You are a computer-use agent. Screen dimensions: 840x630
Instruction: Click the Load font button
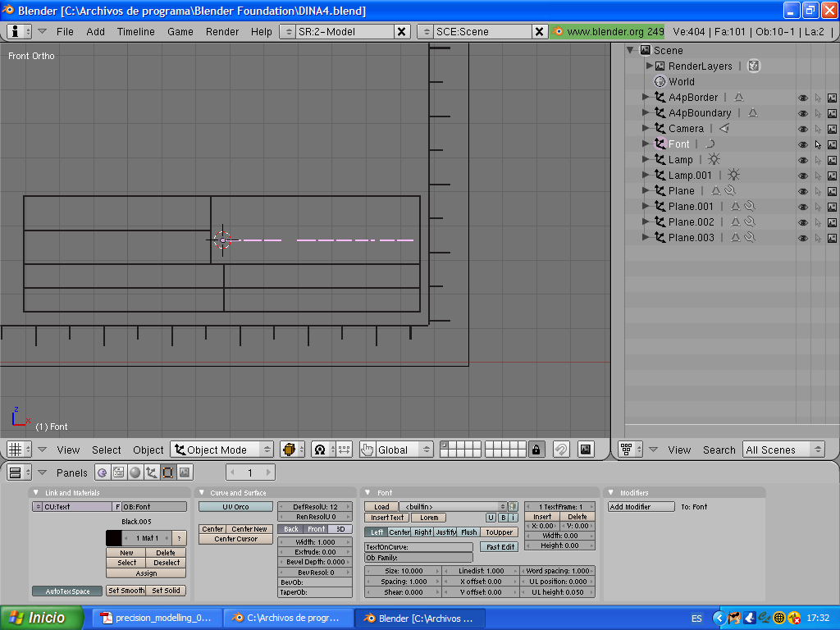pos(381,507)
